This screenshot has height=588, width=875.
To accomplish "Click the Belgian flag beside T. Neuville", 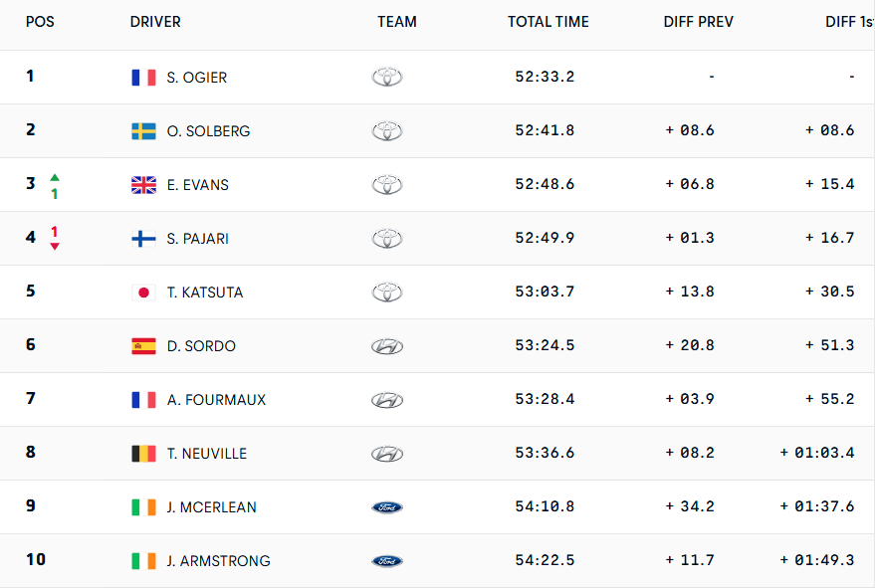I will [143, 454].
